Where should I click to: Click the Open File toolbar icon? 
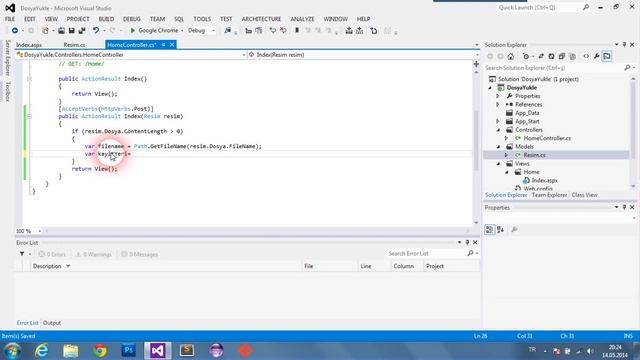pos(61,31)
